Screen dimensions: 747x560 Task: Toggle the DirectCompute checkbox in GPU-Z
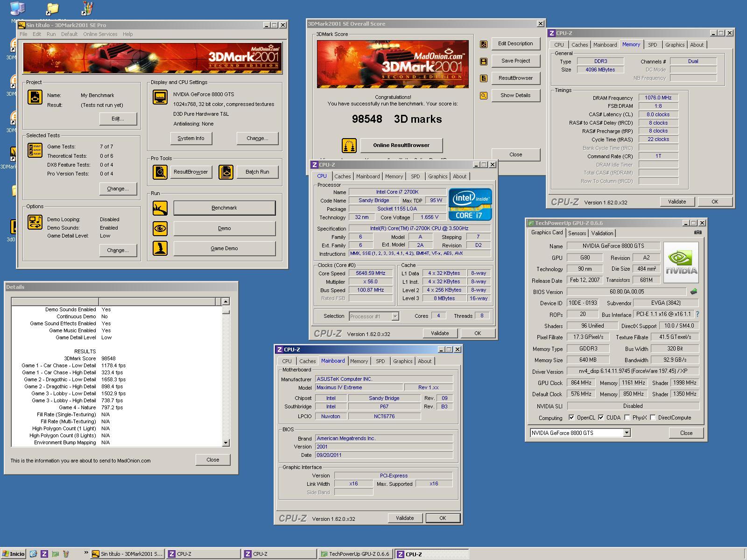click(653, 418)
